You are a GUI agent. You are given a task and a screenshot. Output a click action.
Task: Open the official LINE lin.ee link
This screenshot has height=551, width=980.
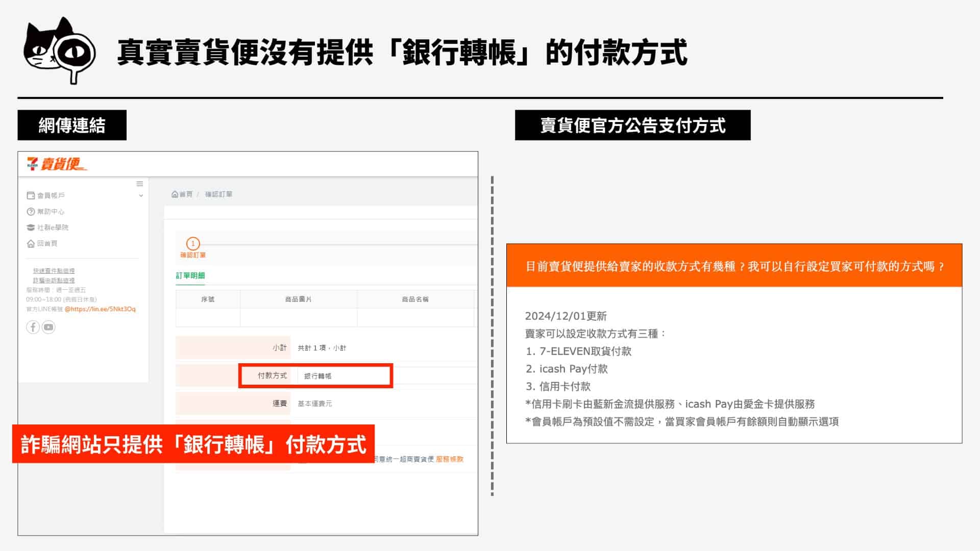pos(100,309)
